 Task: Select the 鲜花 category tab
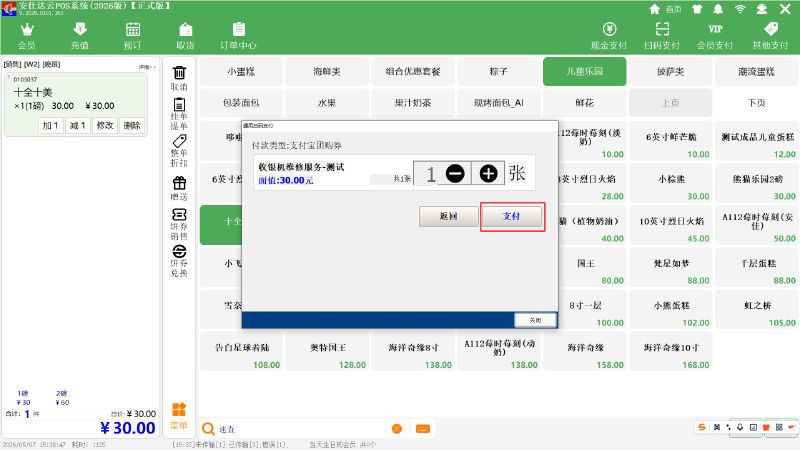click(x=585, y=103)
